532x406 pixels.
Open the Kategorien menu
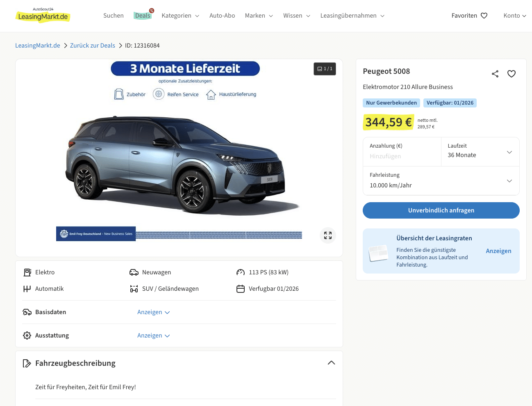180,16
